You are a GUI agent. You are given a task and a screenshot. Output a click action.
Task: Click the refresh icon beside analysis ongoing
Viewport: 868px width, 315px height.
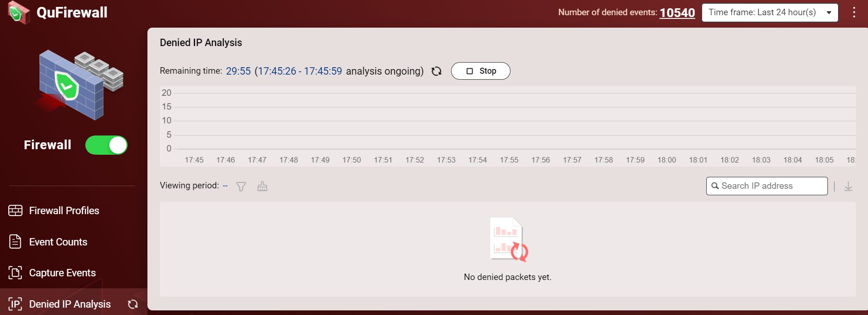436,71
